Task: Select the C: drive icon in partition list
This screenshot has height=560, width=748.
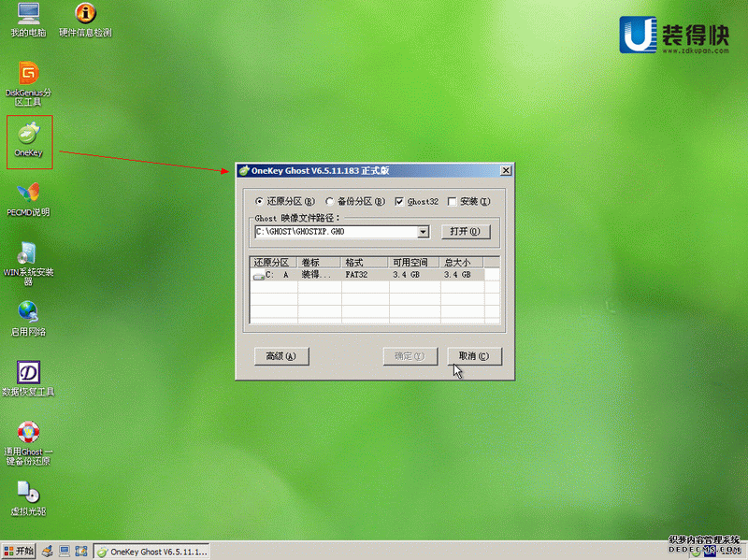Action: pos(259,276)
